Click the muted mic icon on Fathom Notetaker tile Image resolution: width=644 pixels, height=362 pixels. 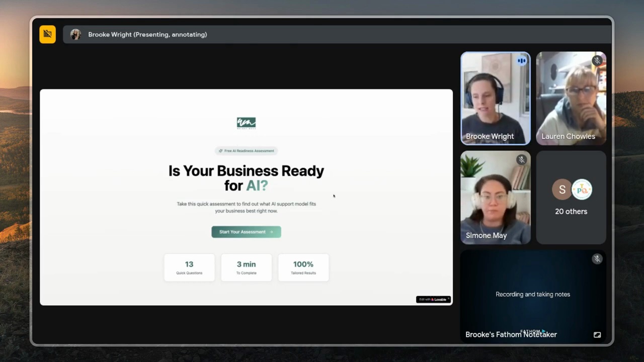point(597,259)
